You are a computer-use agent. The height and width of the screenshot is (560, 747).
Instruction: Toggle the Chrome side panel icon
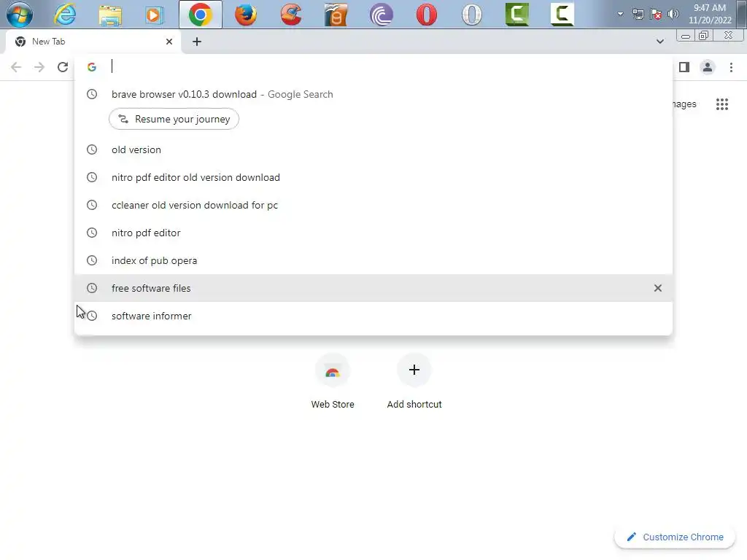[684, 67]
